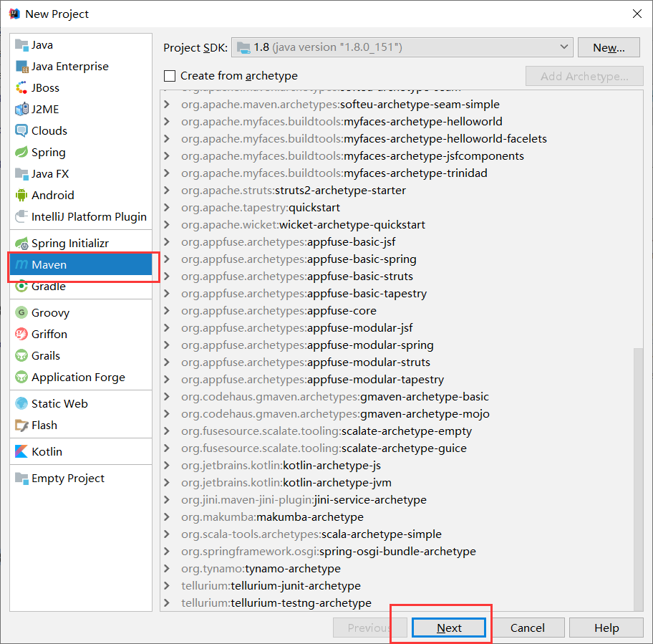Select the Android robot icon

pos(21,195)
